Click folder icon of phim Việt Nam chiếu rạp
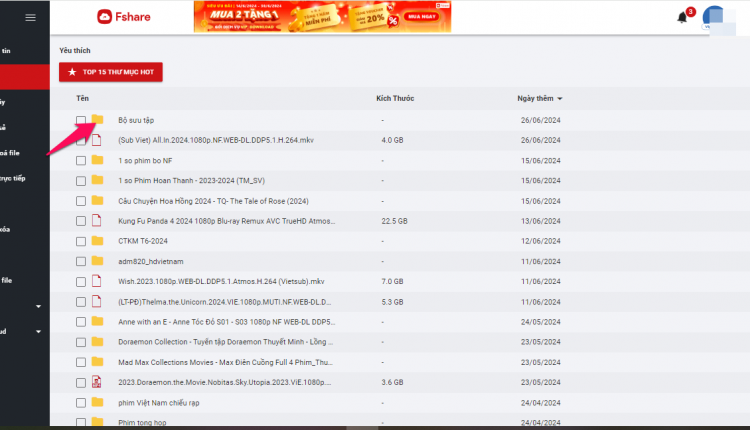Viewport: 750px width, 430px height. pyautogui.click(x=98, y=402)
